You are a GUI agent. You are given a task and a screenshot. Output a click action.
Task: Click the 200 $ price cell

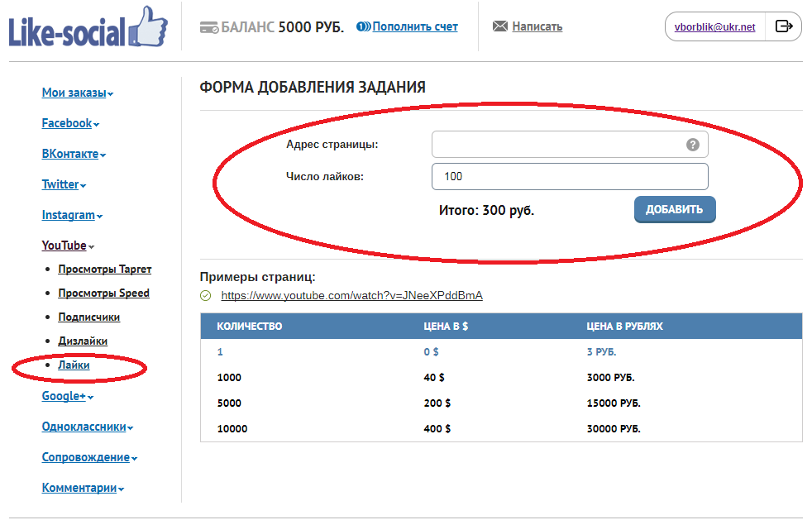[x=437, y=403]
